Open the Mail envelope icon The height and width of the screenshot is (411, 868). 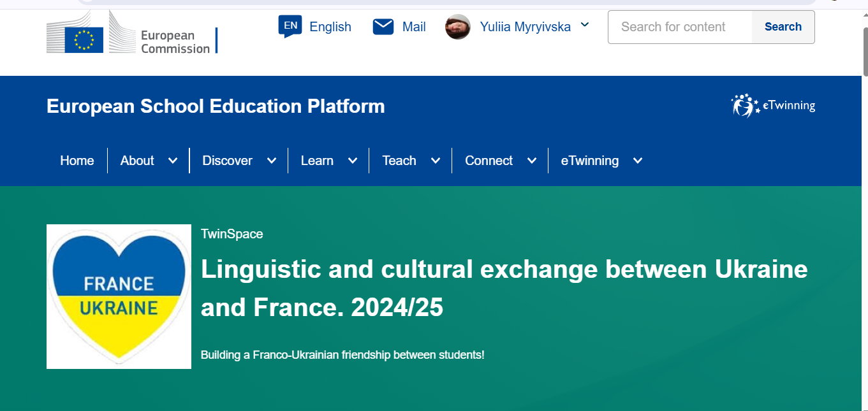pyautogui.click(x=383, y=26)
